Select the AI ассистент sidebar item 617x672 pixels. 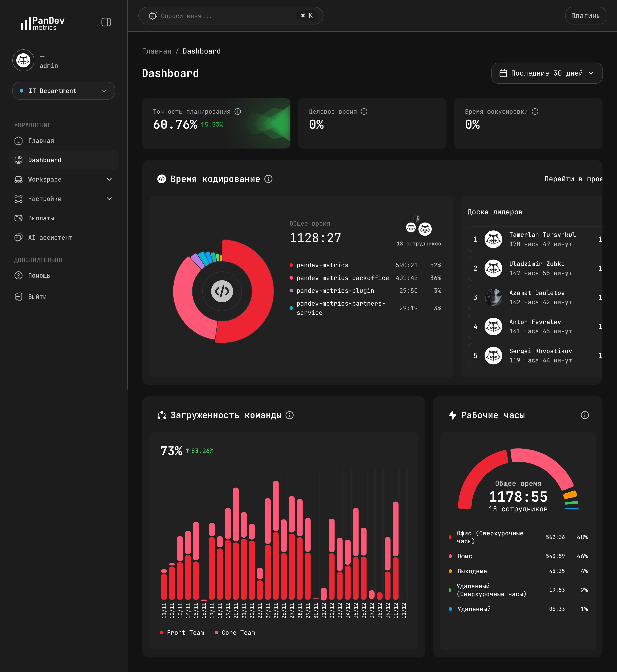50,237
